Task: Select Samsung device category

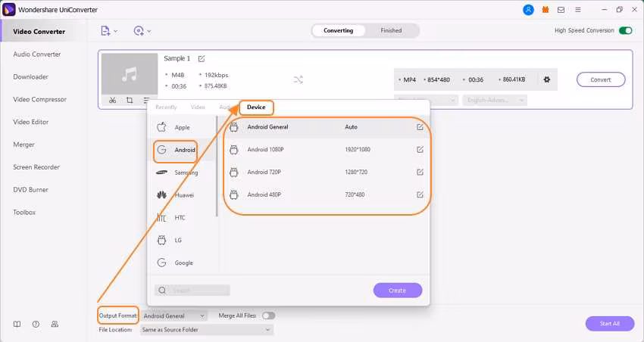Action: click(181, 173)
